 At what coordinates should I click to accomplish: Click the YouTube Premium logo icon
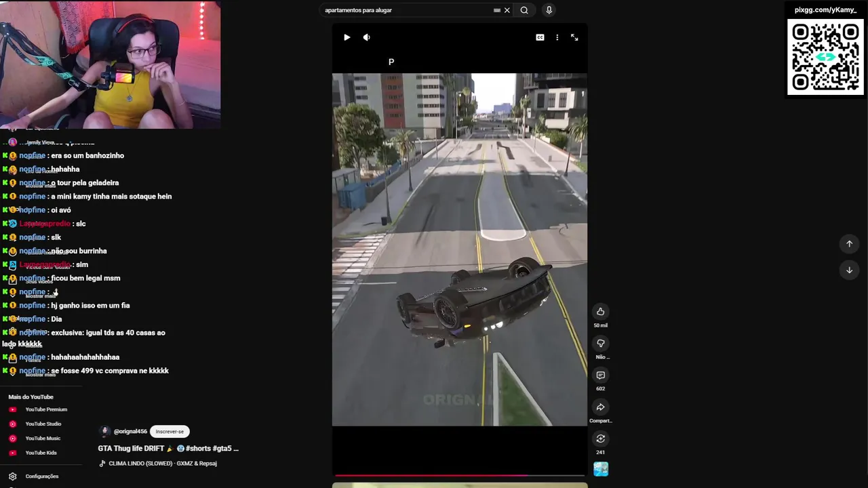(x=12, y=409)
